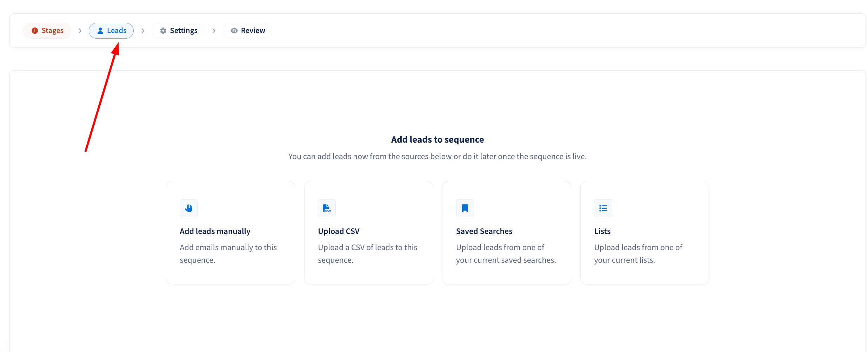Image resolution: width=868 pixels, height=352 pixels.
Task: Click chevron between Settings and Review
Action: coord(214,31)
